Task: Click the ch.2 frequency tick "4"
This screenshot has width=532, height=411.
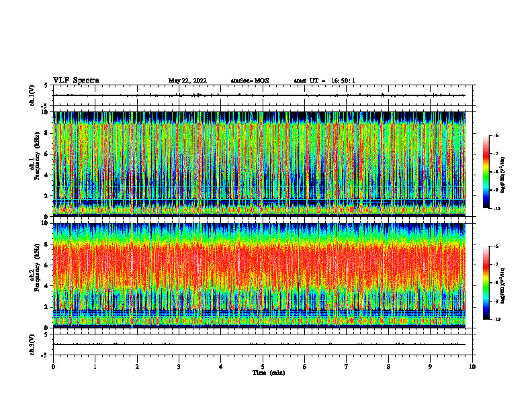Action: click(46, 286)
